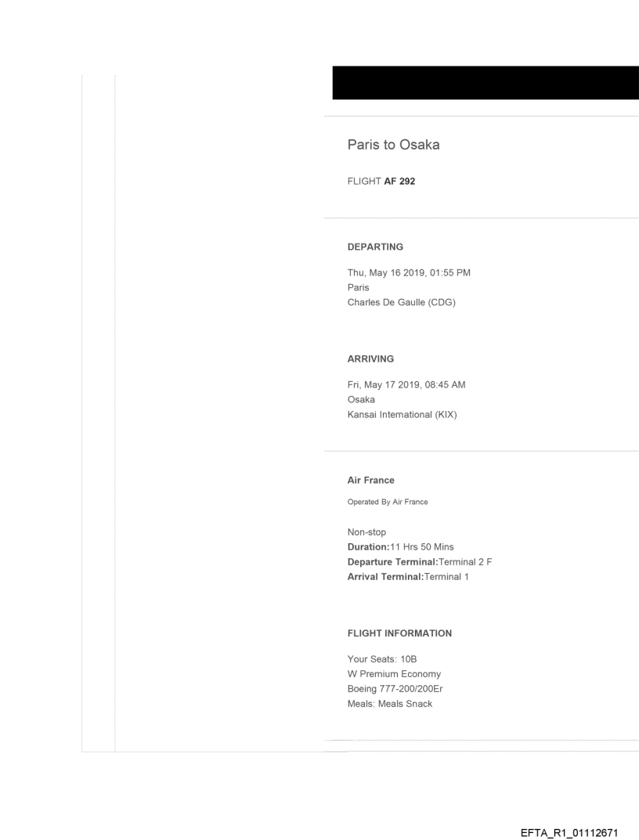Click the "Meals: Meals Snack" line
Screen dimensions: 639x840
tap(390, 705)
